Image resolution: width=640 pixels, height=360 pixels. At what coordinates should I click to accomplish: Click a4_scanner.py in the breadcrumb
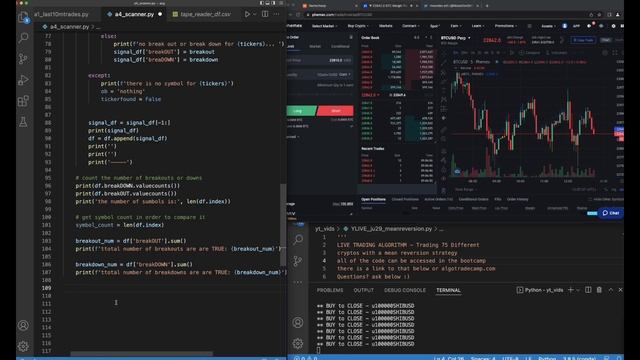click(x=69, y=27)
